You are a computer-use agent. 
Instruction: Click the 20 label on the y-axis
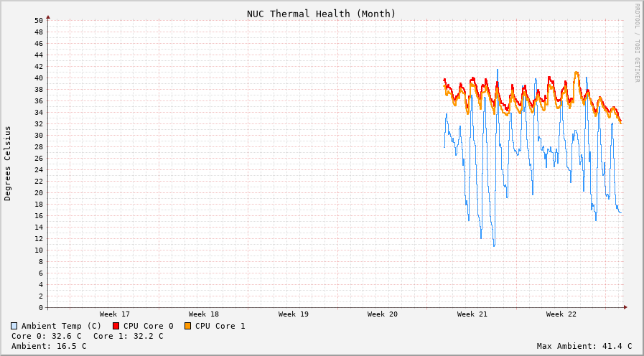(x=39, y=192)
